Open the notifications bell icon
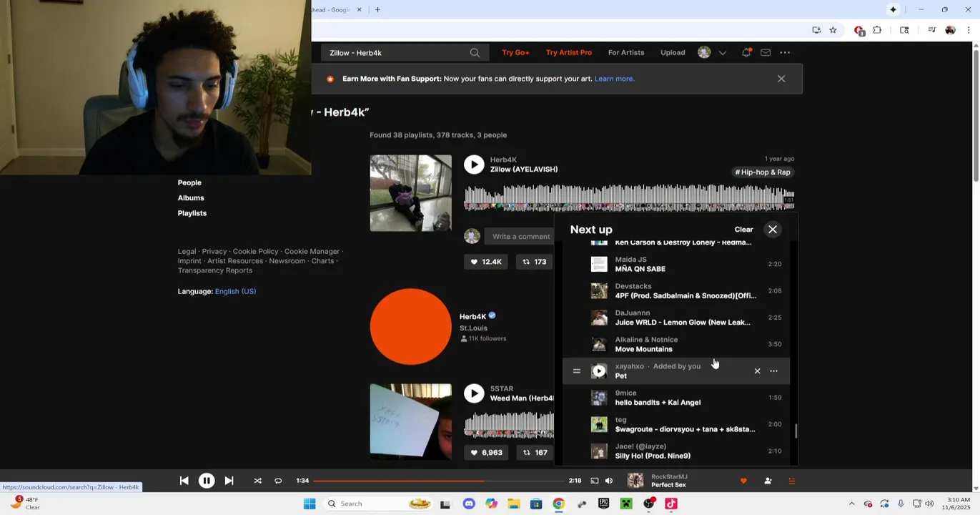Viewport: 980px width, 515px height. [x=746, y=53]
